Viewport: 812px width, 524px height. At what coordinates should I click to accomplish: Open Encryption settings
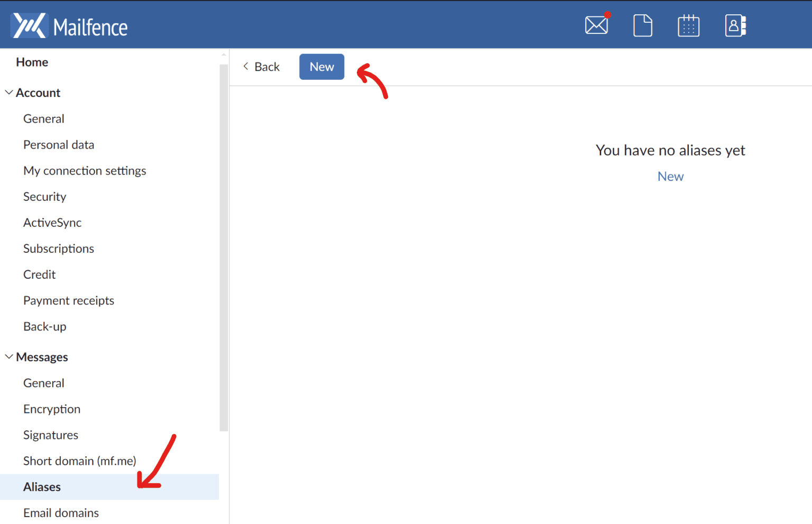coord(51,409)
